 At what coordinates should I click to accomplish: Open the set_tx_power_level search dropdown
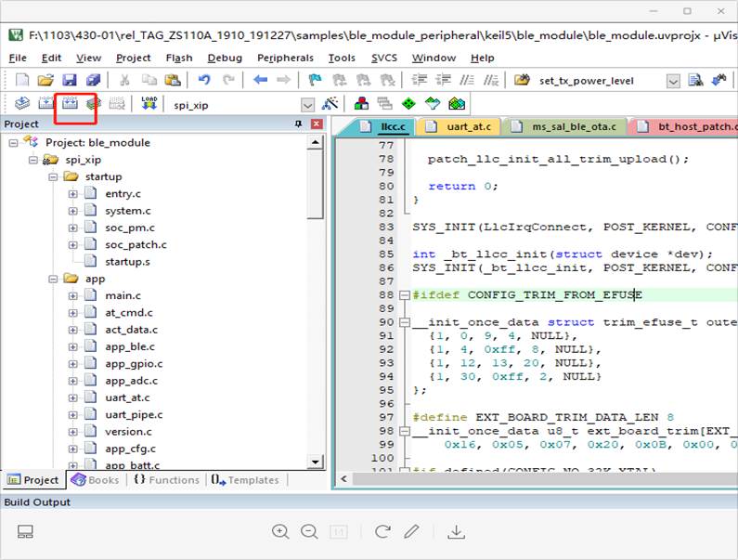pyautogui.click(x=673, y=81)
